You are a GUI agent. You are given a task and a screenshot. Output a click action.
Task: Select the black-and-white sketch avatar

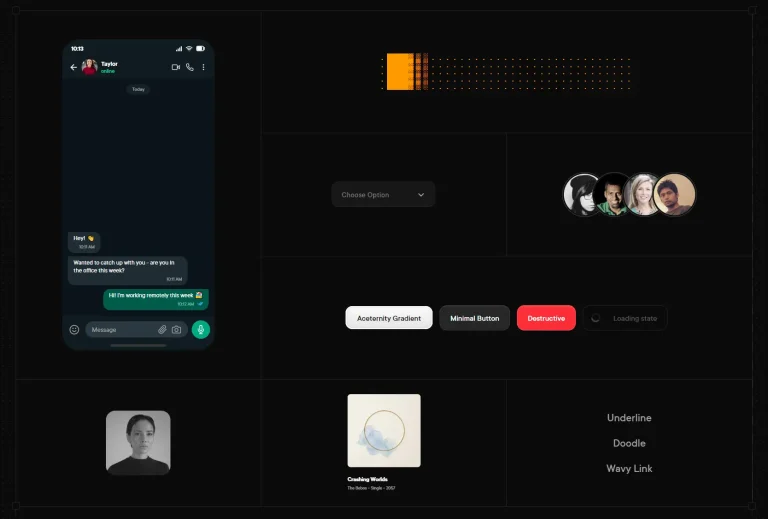579,194
